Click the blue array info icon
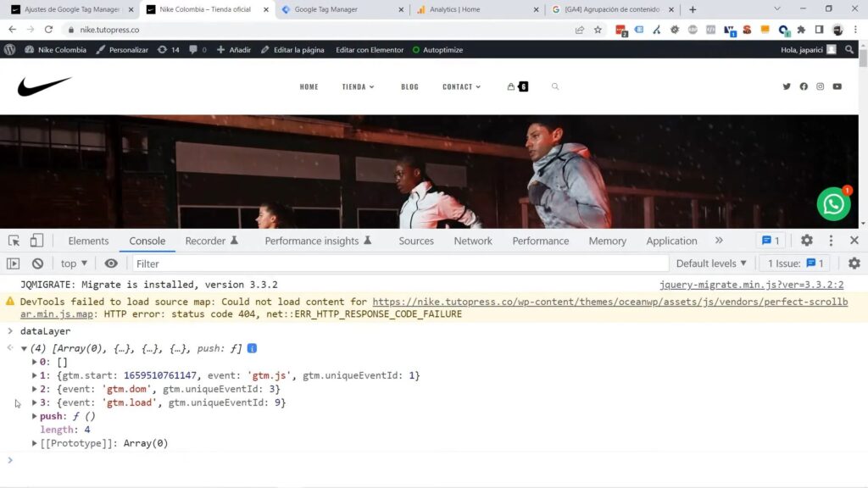 point(252,348)
